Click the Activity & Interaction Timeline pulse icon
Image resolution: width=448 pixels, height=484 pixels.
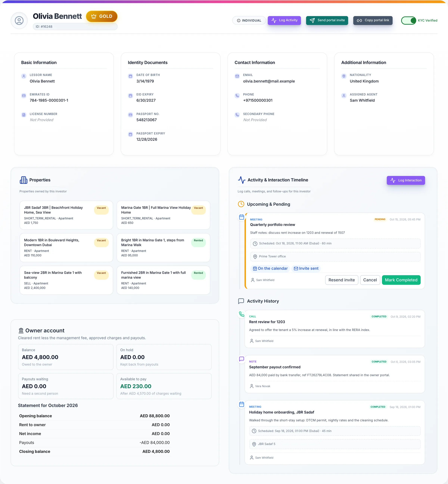point(242,180)
